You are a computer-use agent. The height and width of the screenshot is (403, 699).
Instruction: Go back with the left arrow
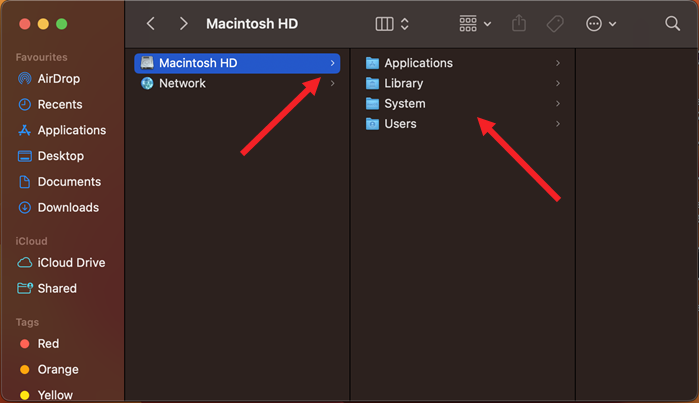(151, 24)
